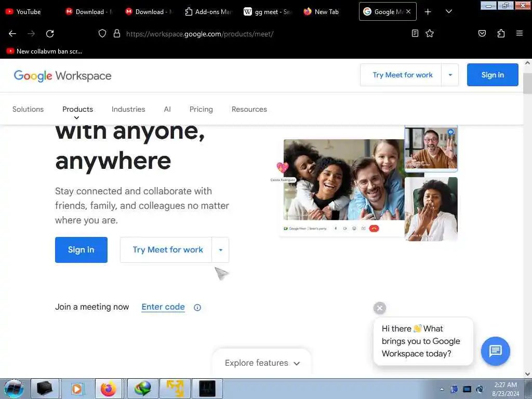Click the hero Sign in button
The width and height of the screenshot is (532, 399).
pos(81,250)
